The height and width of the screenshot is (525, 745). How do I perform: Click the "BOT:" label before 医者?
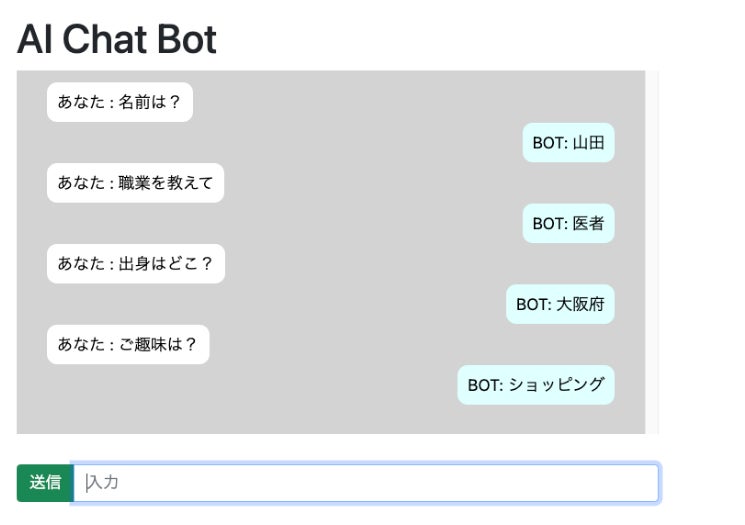[x=549, y=224]
